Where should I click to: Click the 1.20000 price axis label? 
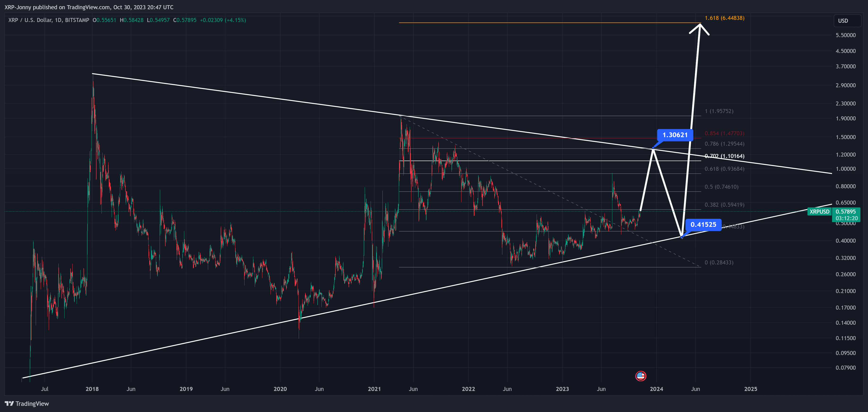846,155
